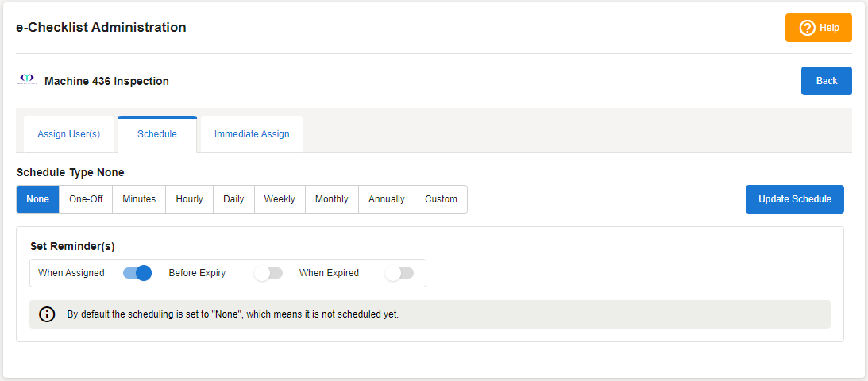The width and height of the screenshot is (868, 381).
Task: Choose the One-Off schedule type
Action: click(x=86, y=199)
